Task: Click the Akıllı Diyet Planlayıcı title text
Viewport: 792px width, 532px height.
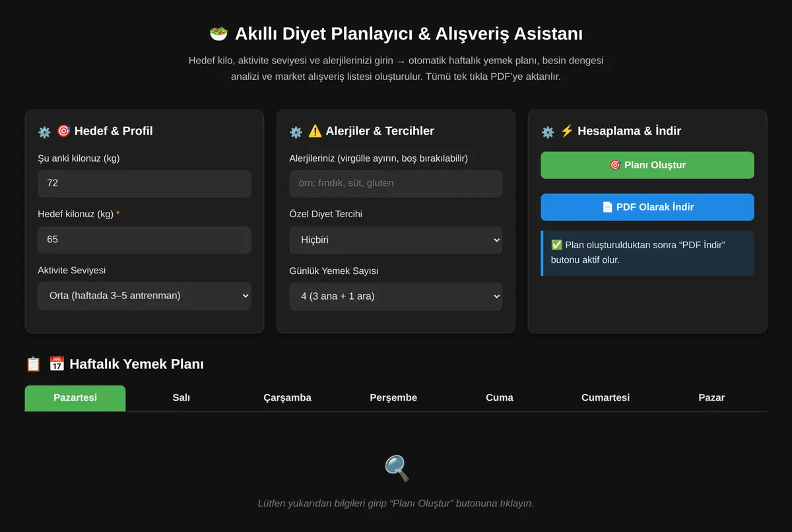Action: point(409,34)
